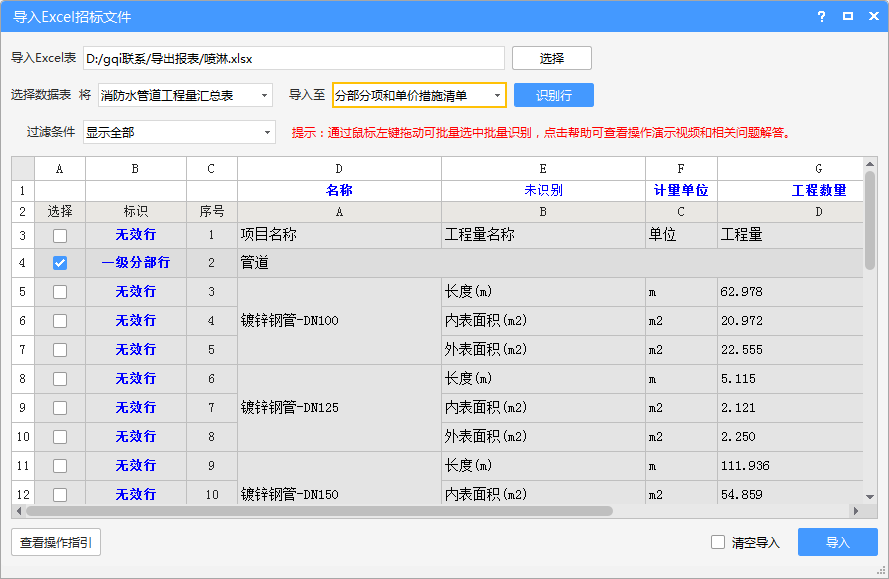Viewport: 889px width, 579px height.
Task: Select the 镀锌钢管-DN150 cell
Action: pyautogui.click(x=339, y=478)
